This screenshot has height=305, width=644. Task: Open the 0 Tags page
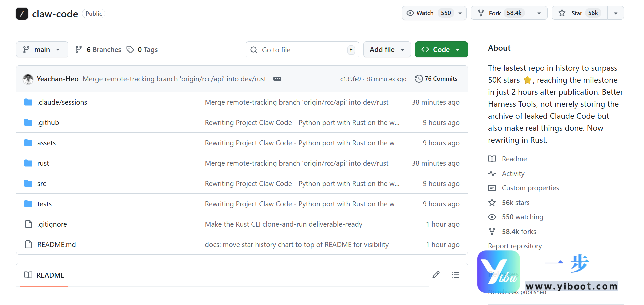pos(142,50)
